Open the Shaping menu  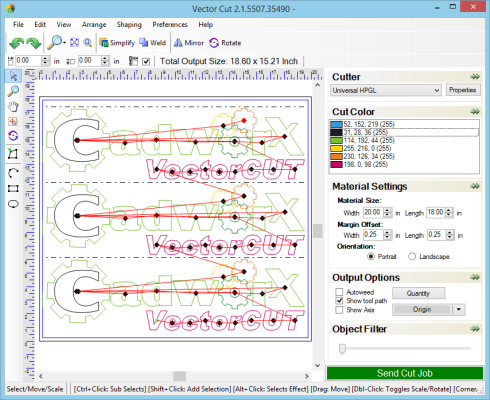click(129, 24)
